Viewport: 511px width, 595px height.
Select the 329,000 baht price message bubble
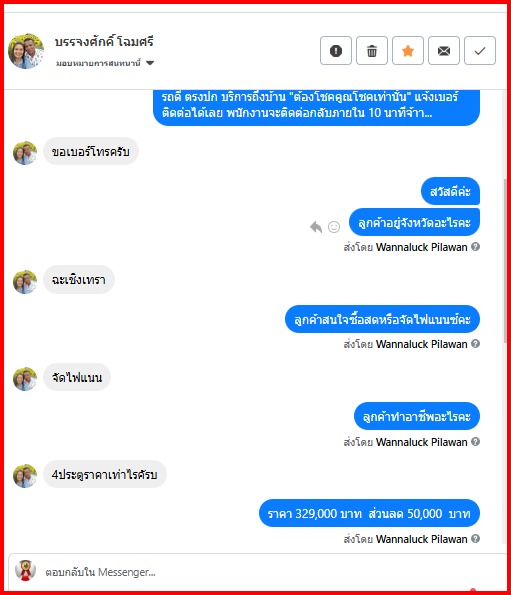point(369,513)
